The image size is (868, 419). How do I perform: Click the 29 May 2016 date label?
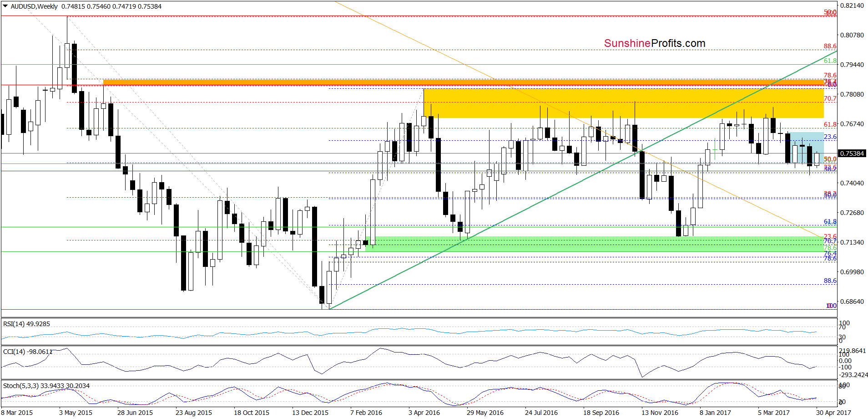click(485, 413)
